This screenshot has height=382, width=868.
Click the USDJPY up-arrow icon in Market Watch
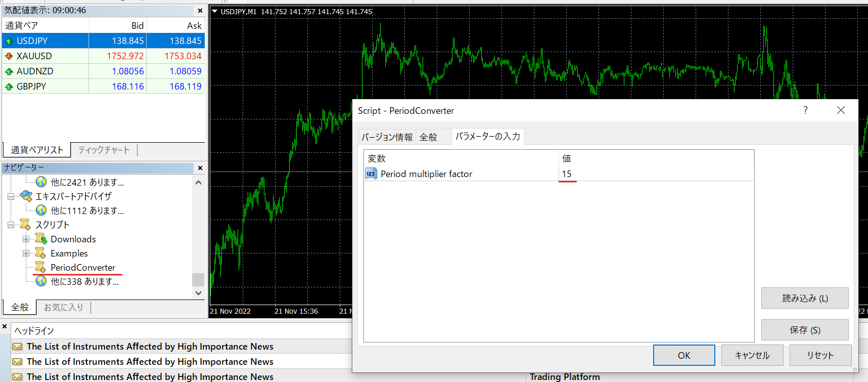coord(9,41)
